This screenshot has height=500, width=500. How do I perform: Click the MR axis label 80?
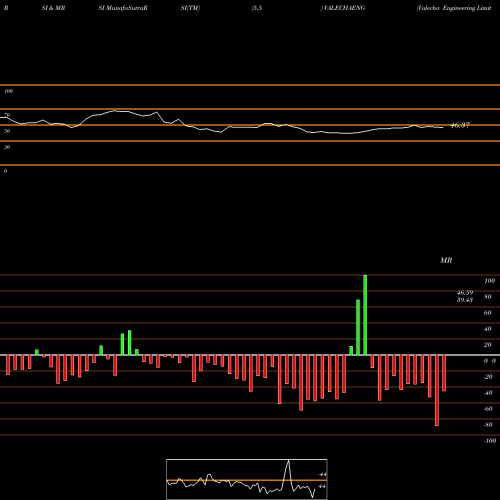488,297
